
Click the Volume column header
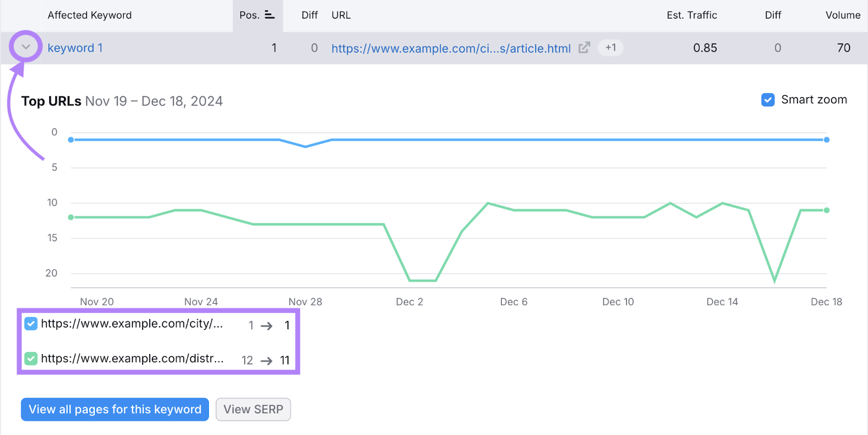tap(843, 15)
